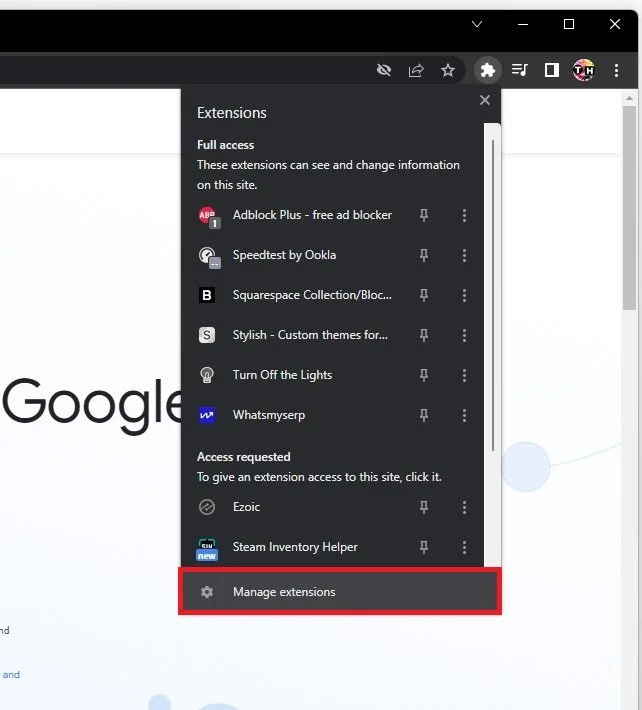Click the Squarespace Collection B icon

(x=207, y=295)
